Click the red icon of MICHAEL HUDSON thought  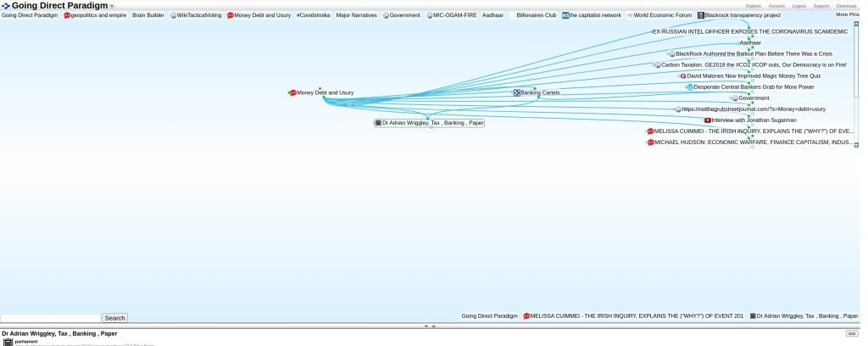coord(650,142)
